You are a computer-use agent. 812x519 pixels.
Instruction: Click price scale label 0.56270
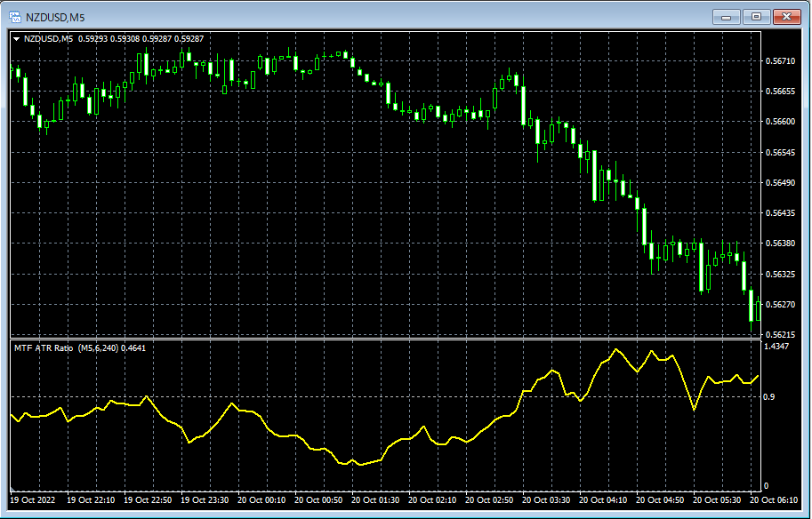(780, 305)
